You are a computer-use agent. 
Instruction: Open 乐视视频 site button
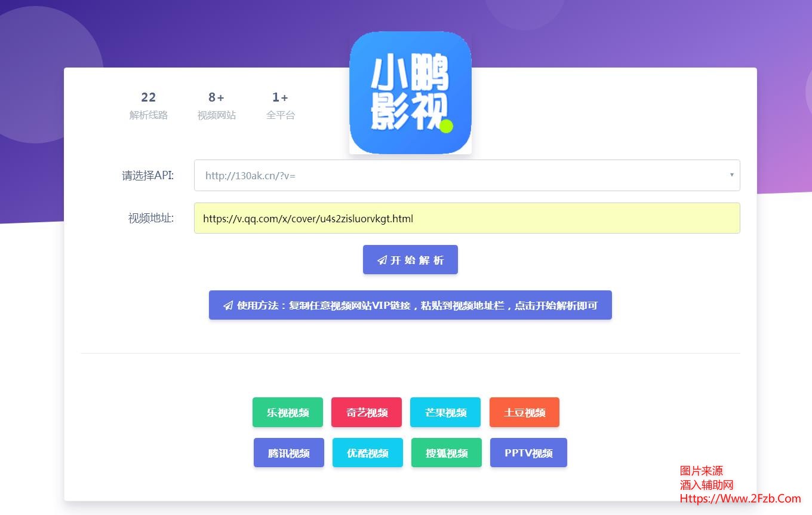[x=287, y=412]
